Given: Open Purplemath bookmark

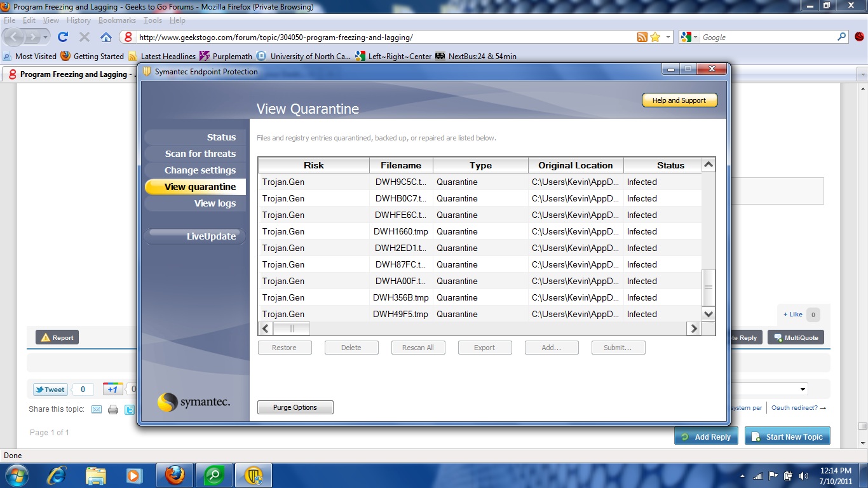Looking at the screenshot, I should [226, 56].
